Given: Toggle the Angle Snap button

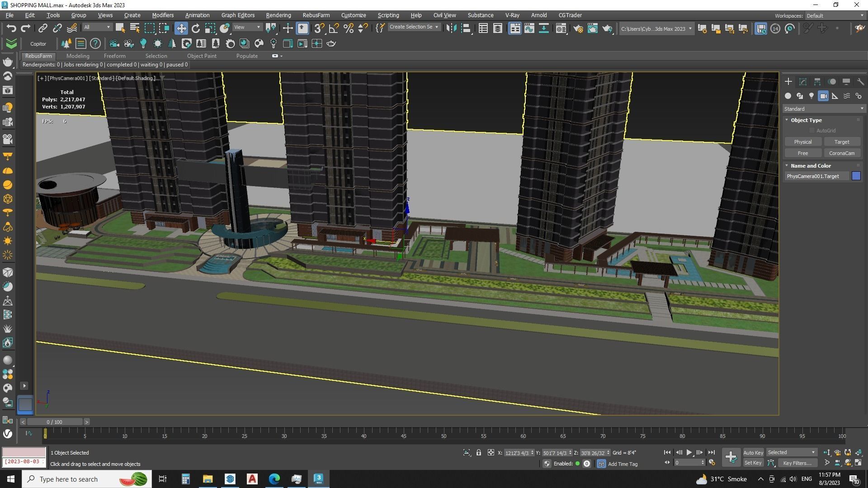Looking at the screenshot, I should pos(334,28).
